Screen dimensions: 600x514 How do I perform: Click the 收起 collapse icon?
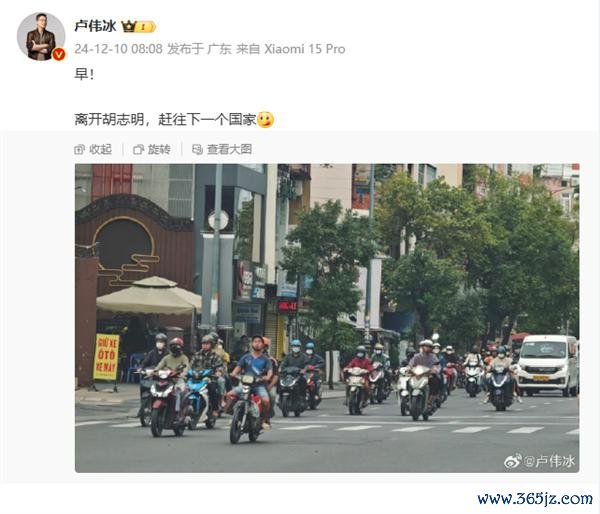[x=79, y=150]
